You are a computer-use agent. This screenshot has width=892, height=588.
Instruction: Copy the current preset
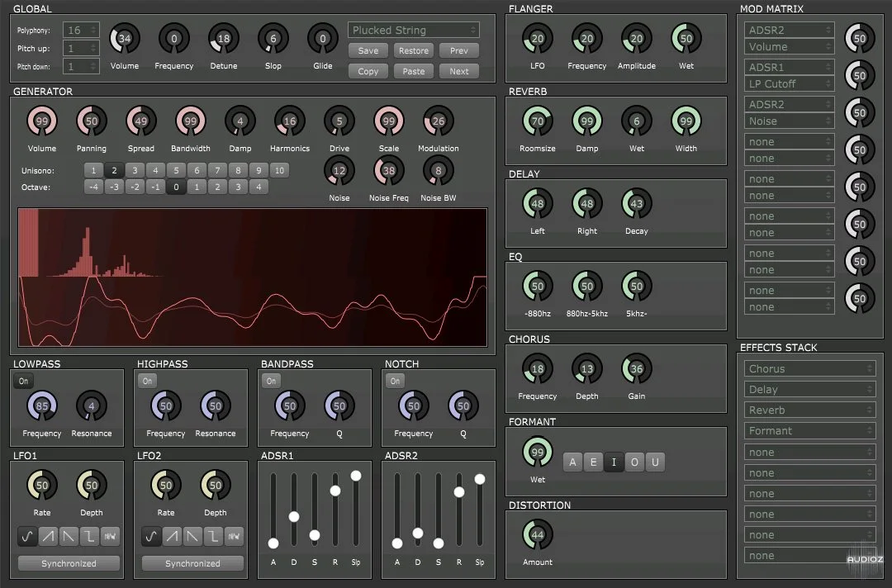click(x=368, y=71)
